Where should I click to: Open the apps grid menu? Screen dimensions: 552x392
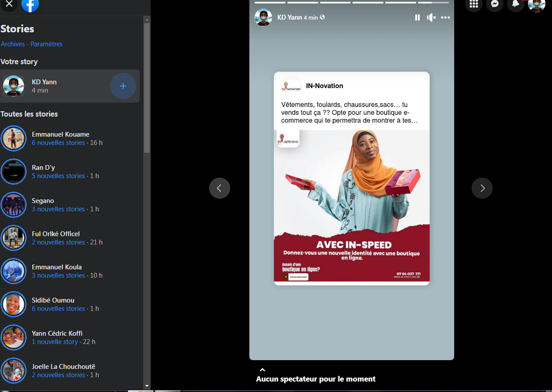coord(473,4)
